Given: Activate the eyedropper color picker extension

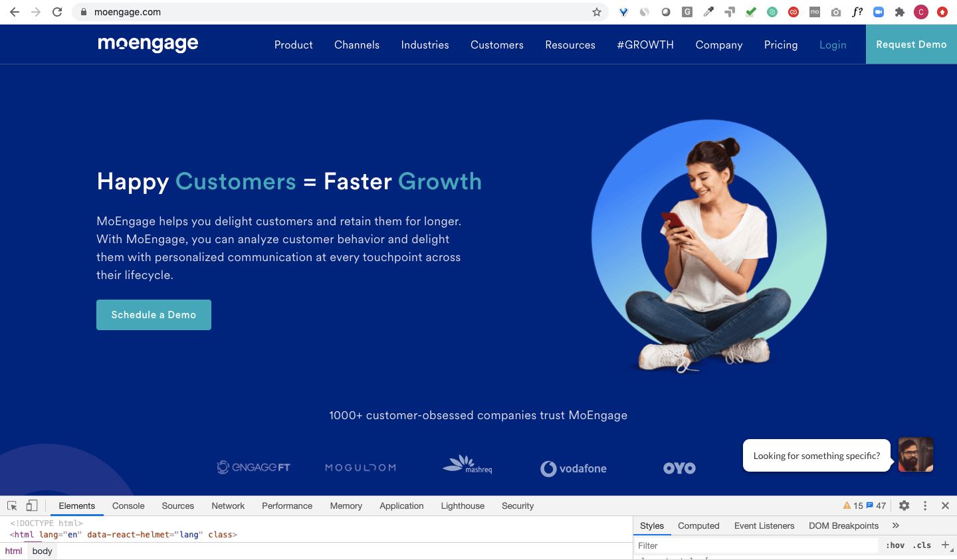Looking at the screenshot, I should pyautogui.click(x=708, y=12).
